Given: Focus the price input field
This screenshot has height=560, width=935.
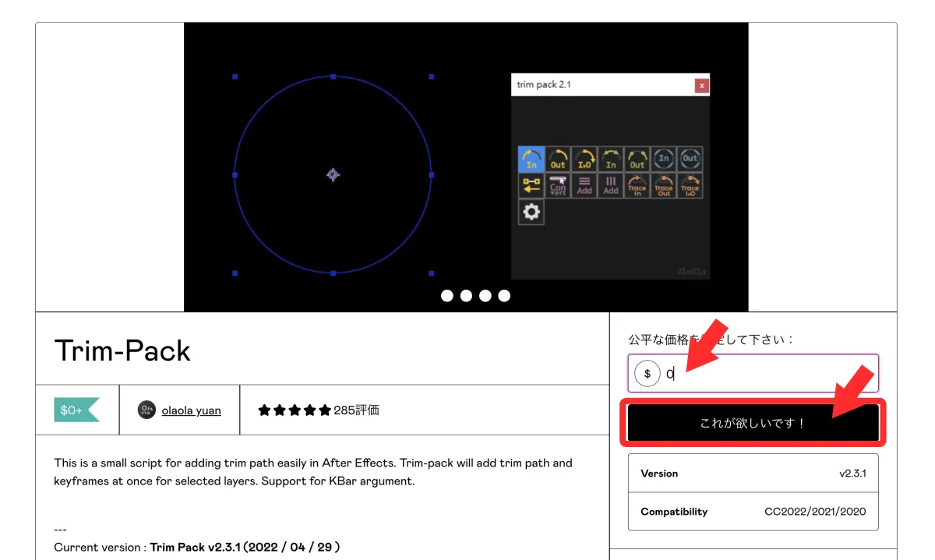Looking at the screenshot, I should tap(753, 374).
